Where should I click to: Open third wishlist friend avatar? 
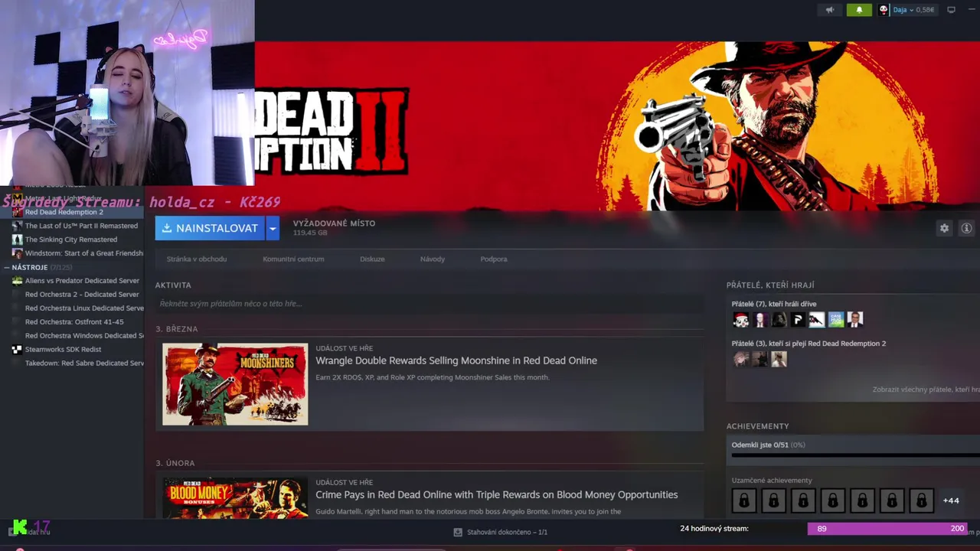point(779,359)
